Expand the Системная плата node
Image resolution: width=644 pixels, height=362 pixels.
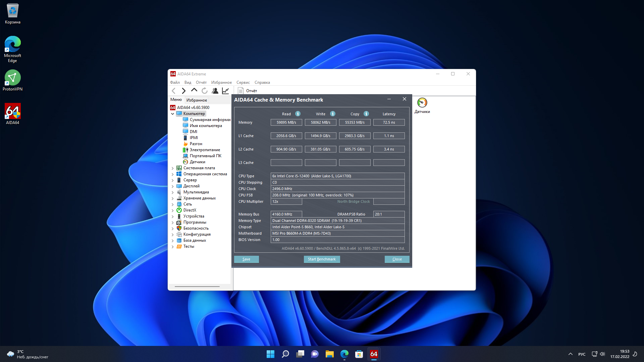pyautogui.click(x=173, y=168)
